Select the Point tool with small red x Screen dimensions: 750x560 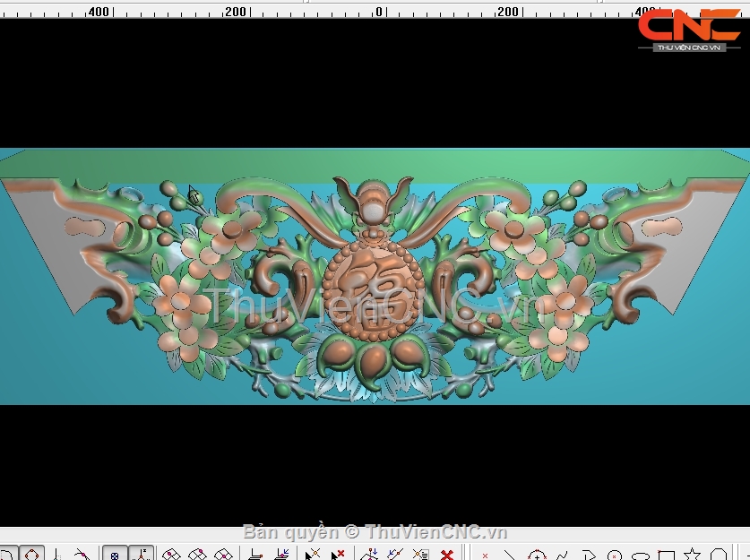pyautogui.click(x=485, y=555)
